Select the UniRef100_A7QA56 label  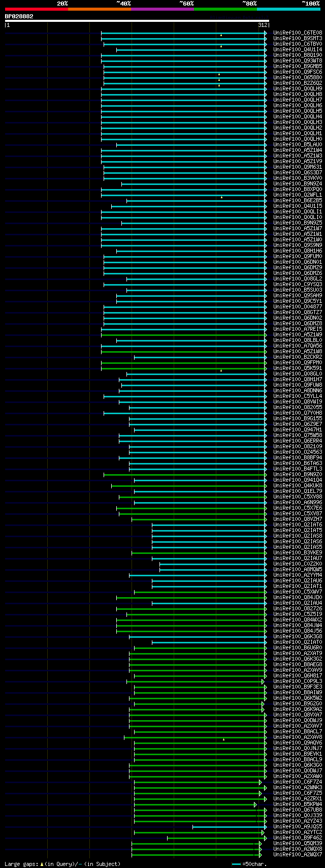298,346
